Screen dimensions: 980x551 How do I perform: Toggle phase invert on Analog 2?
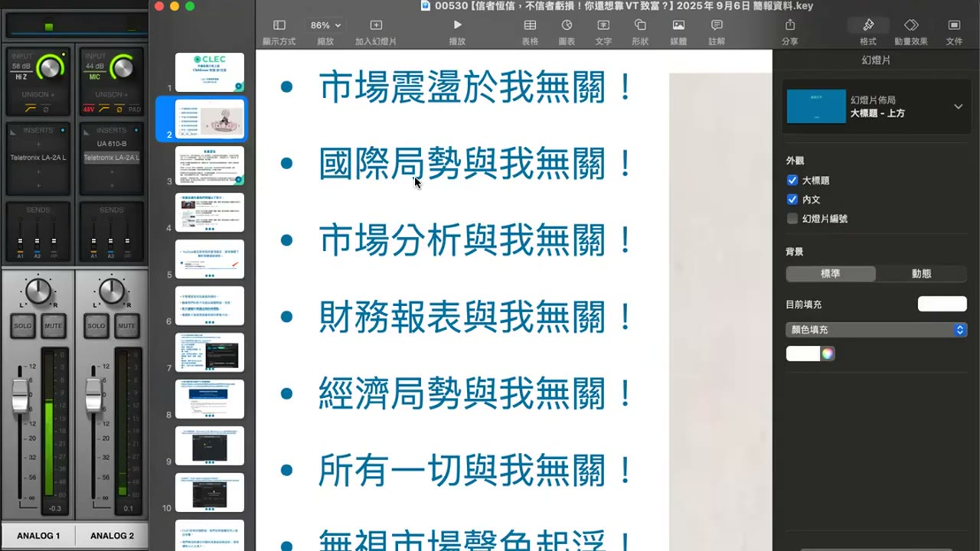coord(119,109)
